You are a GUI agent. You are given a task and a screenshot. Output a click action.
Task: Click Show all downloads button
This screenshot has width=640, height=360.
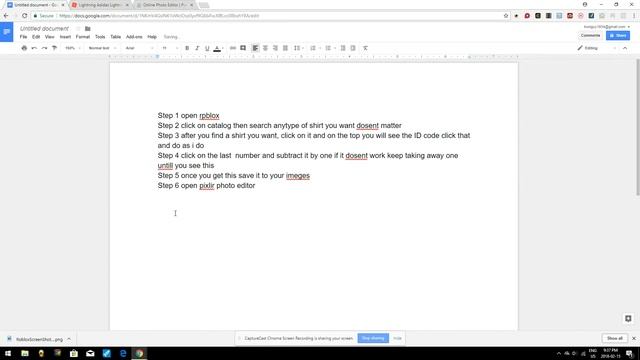coord(615,338)
